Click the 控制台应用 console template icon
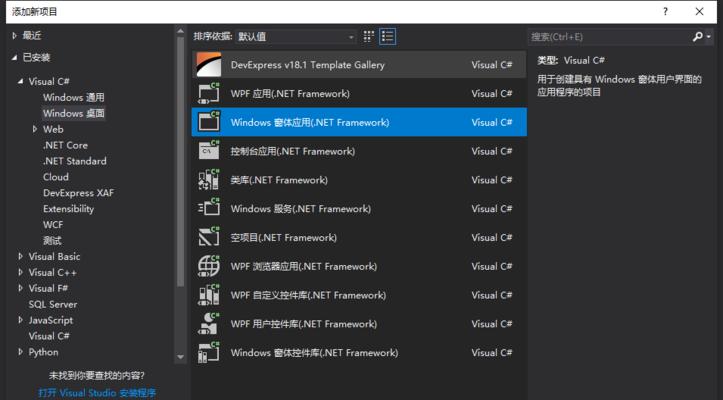 208,150
